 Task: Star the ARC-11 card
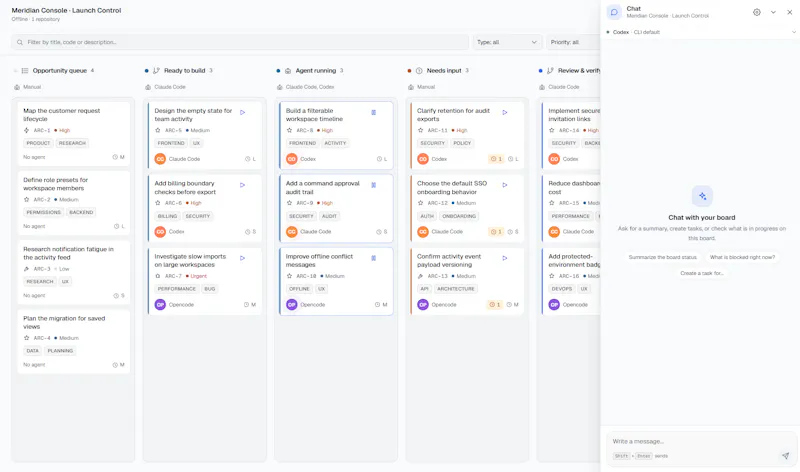click(x=420, y=130)
